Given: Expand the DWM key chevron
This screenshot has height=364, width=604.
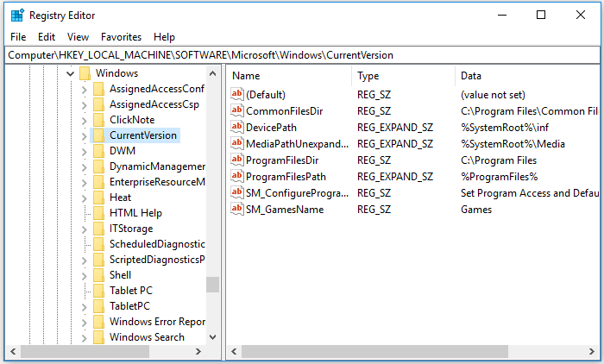Looking at the screenshot, I should (83, 151).
